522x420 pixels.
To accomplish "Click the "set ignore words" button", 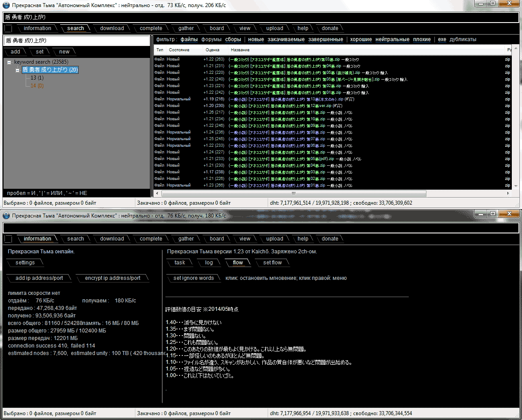I will (x=193, y=278).
